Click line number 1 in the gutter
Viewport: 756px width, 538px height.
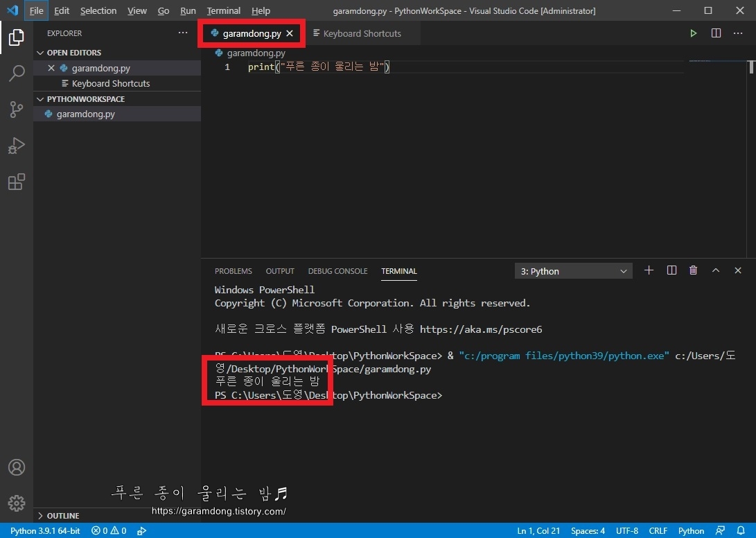(227, 67)
